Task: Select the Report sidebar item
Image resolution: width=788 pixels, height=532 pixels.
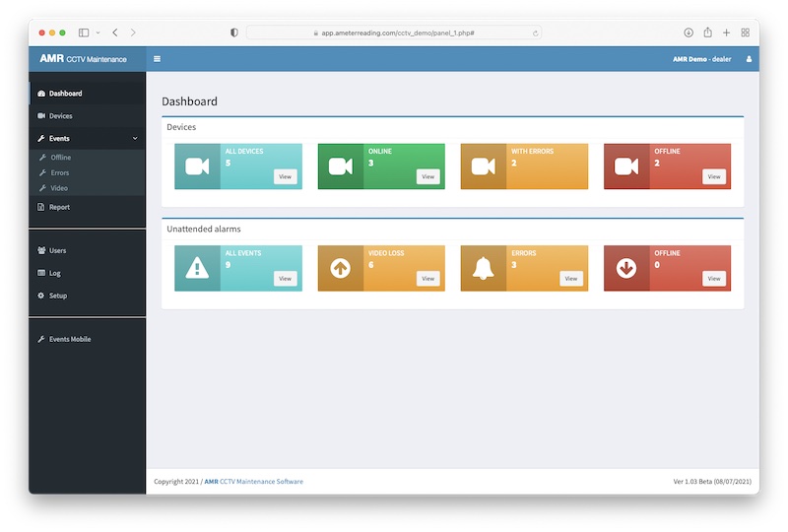Action: coord(59,207)
